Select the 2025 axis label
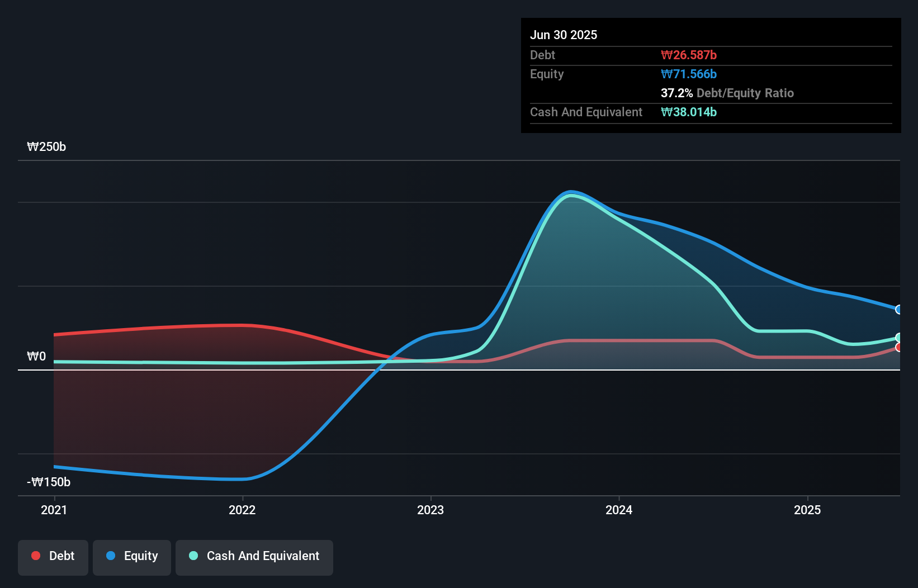Image resolution: width=918 pixels, height=588 pixels. coord(808,510)
